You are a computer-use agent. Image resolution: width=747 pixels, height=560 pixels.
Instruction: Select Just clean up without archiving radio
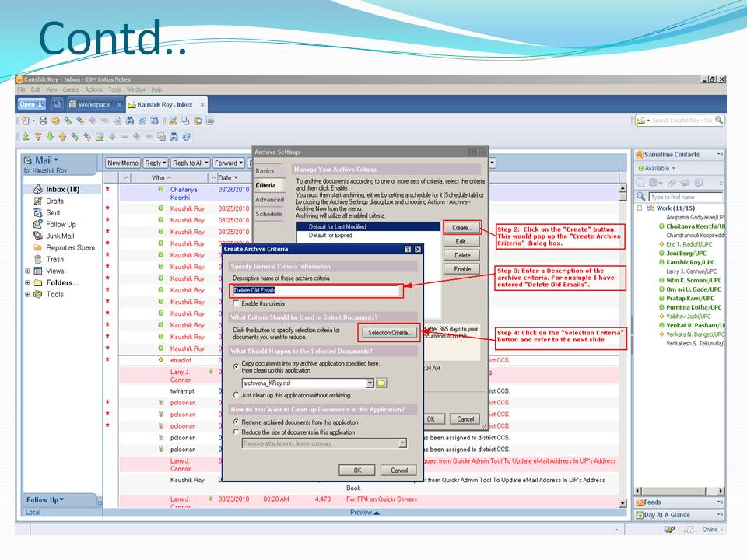(236, 395)
